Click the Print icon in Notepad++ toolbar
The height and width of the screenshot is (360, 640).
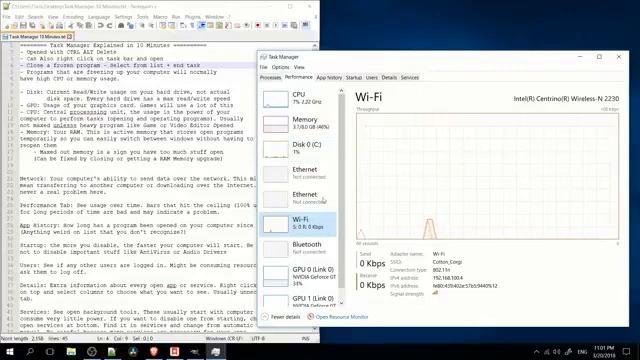60,25
